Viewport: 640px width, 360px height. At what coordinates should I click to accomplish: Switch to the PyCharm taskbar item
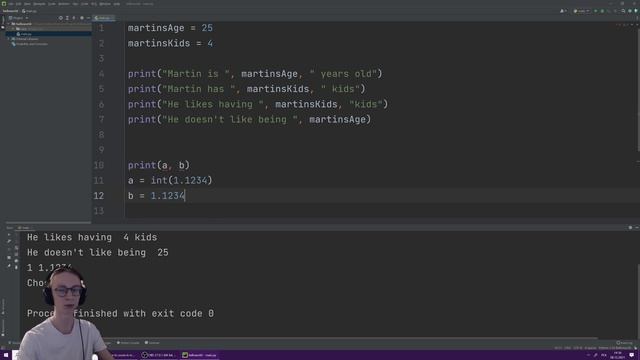click(x=200, y=355)
